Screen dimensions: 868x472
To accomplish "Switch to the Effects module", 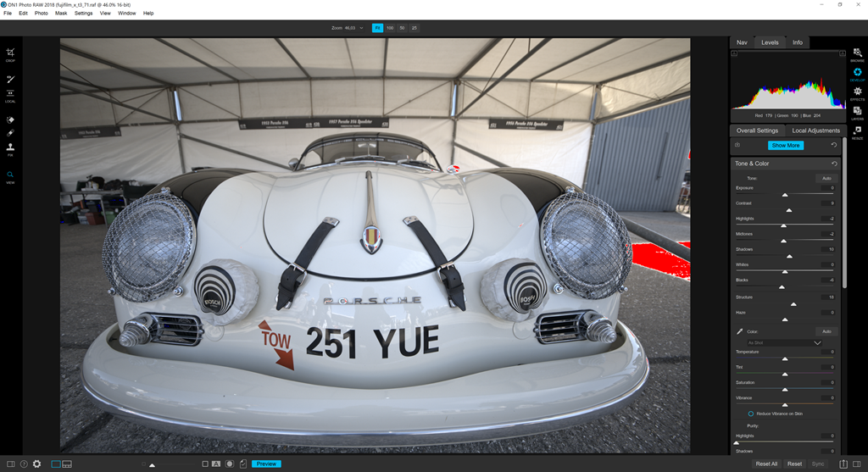I will [857, 93].
